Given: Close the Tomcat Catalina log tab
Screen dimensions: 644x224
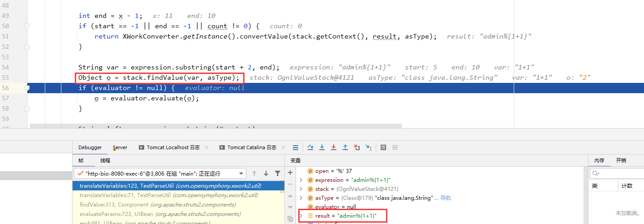Looking at the screenshot, I should point(283,147).
